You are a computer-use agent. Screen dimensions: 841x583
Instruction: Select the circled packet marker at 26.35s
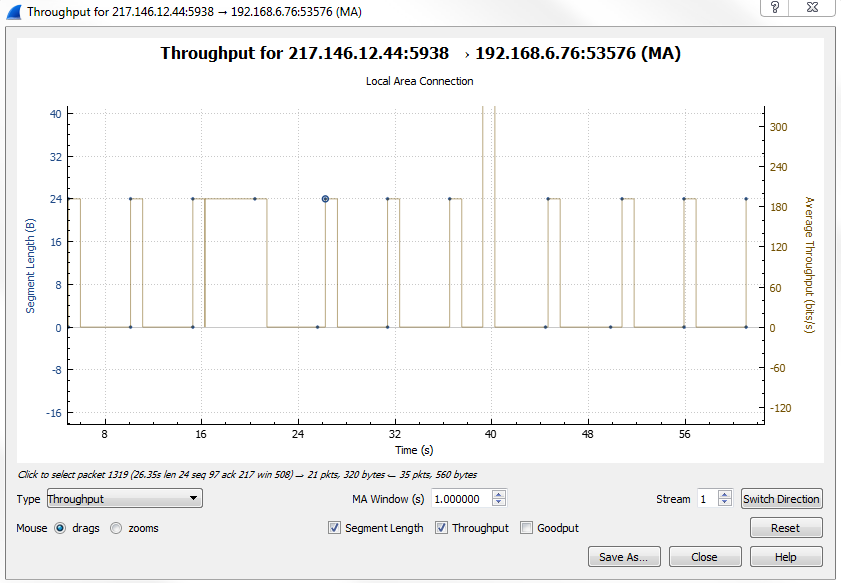[x=325, y=199]
